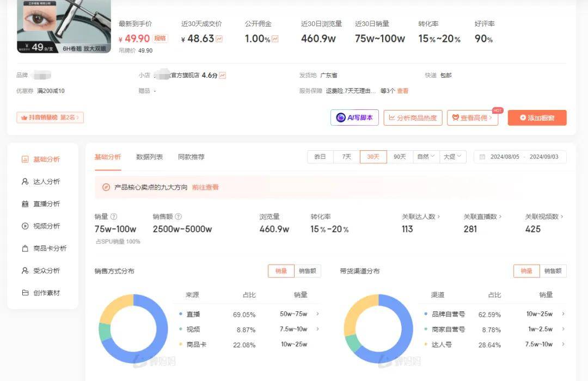Viewport: 588px width, 381px height.
Task: Switch 带货渠道分布 to 销售额 view
Action: pyautogui.click(x=553, y=271)
